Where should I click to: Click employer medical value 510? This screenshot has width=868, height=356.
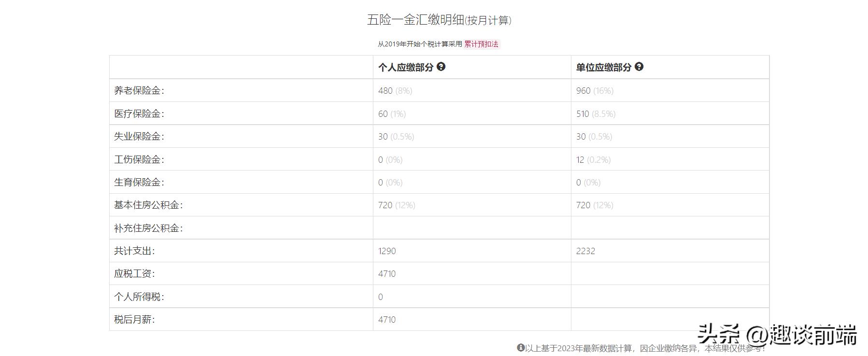(583, 114)
